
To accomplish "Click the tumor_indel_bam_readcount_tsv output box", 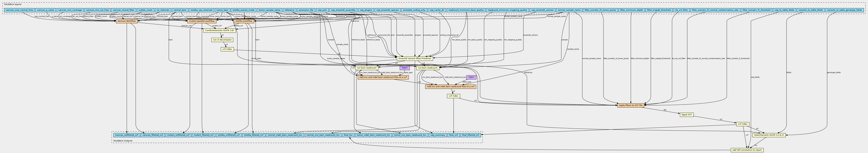I will (373, 135).
